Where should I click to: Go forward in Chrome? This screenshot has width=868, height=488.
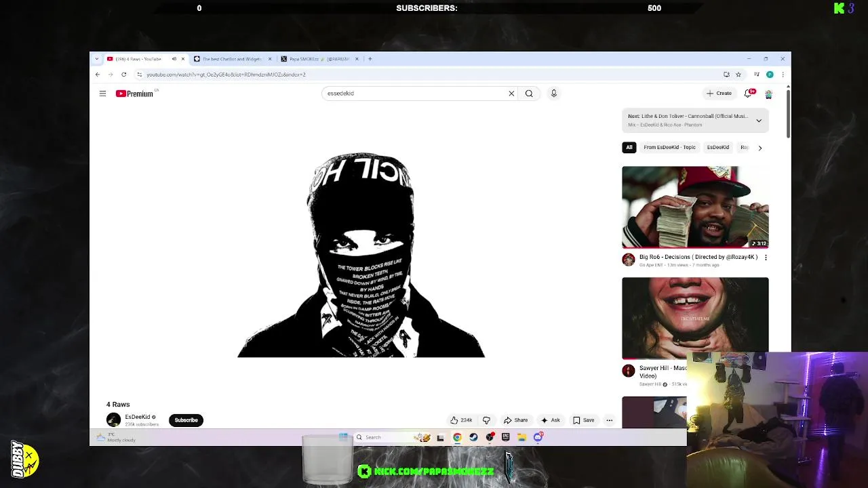point(111,75)
